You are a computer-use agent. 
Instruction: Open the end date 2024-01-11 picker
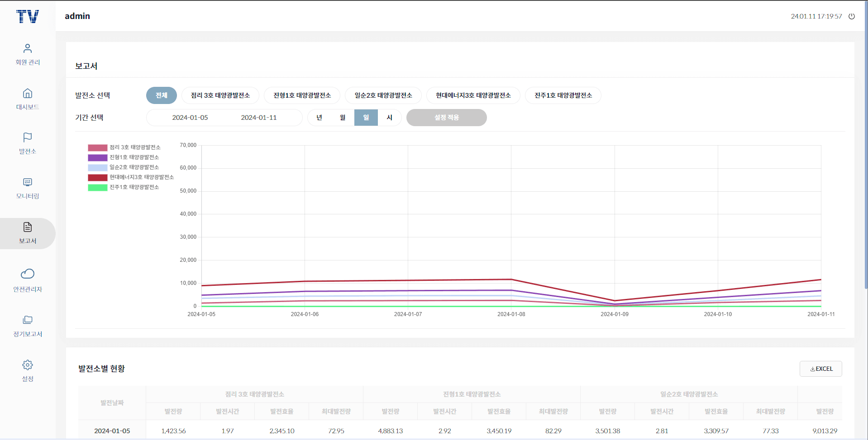pyautogui.click(x=258, y=118)
